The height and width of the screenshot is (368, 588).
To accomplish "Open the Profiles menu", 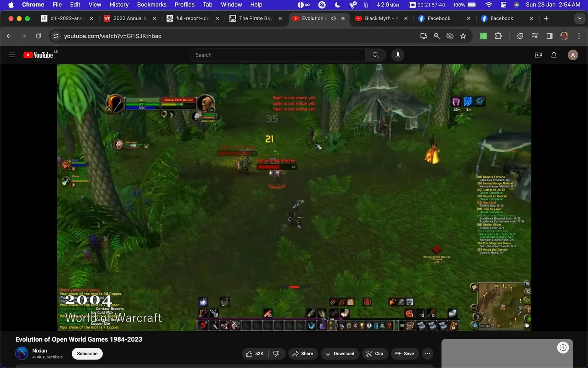I will pyautogui.click(x=185, y=5).
